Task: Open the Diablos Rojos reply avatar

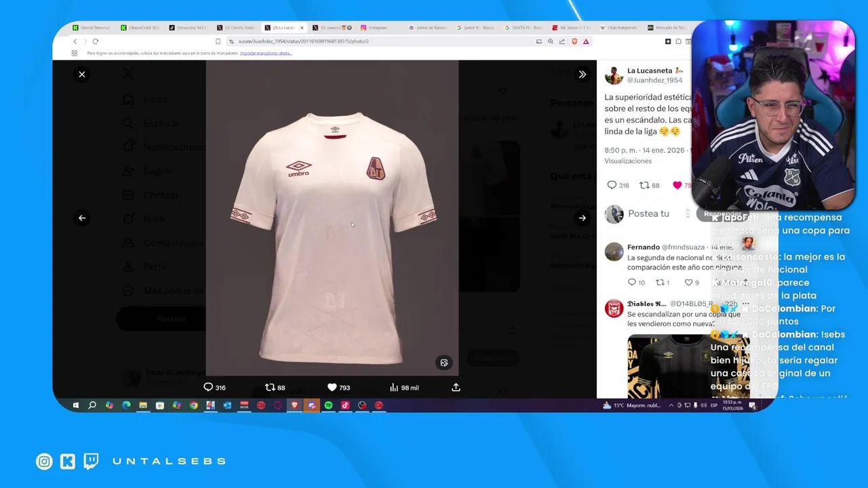Action: (x=614, y=308)
